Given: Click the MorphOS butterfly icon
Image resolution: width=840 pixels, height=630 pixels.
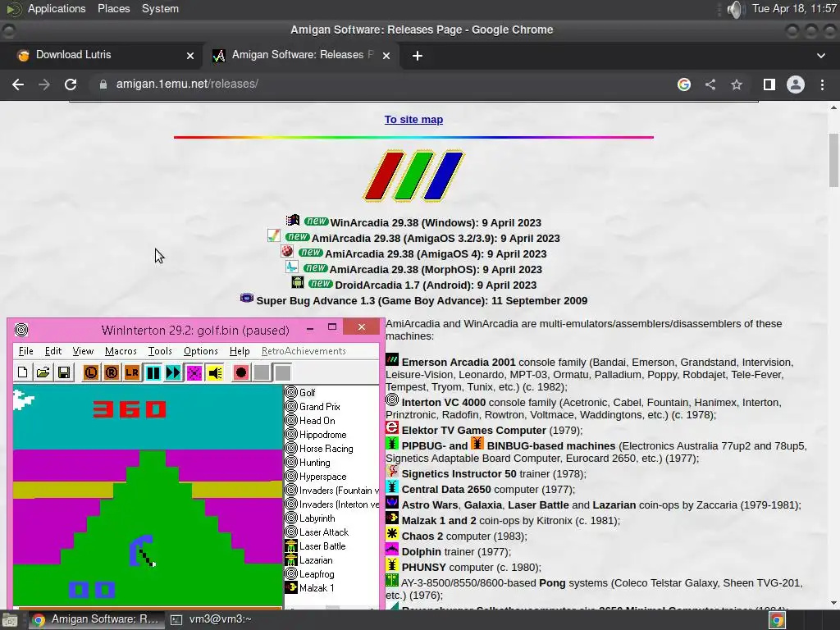Looking at the screenshot, I should (292, 267).
